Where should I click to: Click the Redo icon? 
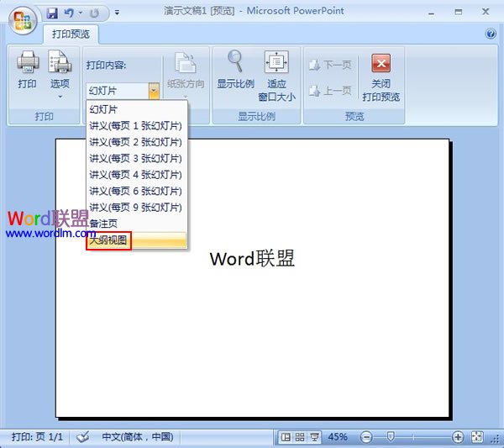pyautogui.click(x=94, y=13)
